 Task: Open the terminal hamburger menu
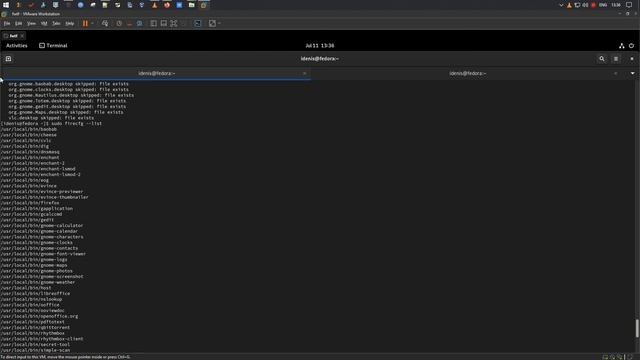click(x=616, y=59)
